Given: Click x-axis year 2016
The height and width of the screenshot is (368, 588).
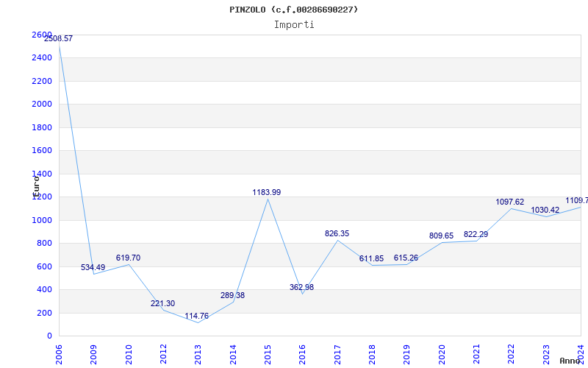Looking at the screenshot, I should pyautogui.click(x=302, y=355).
